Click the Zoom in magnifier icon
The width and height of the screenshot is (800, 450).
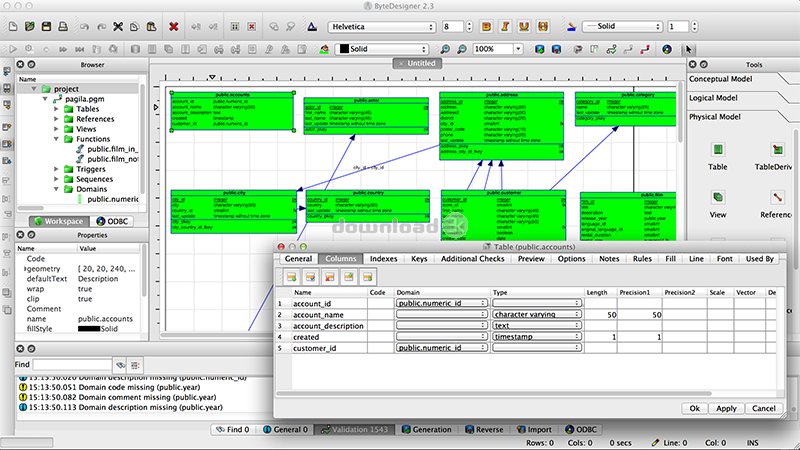pos(445,49)
